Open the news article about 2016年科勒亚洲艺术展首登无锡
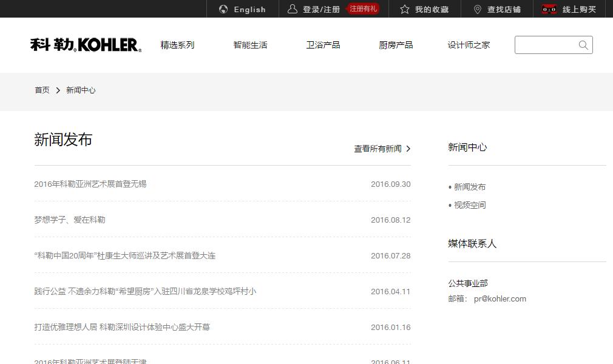Viewport: 613px width, 364px height. [90, 184]
